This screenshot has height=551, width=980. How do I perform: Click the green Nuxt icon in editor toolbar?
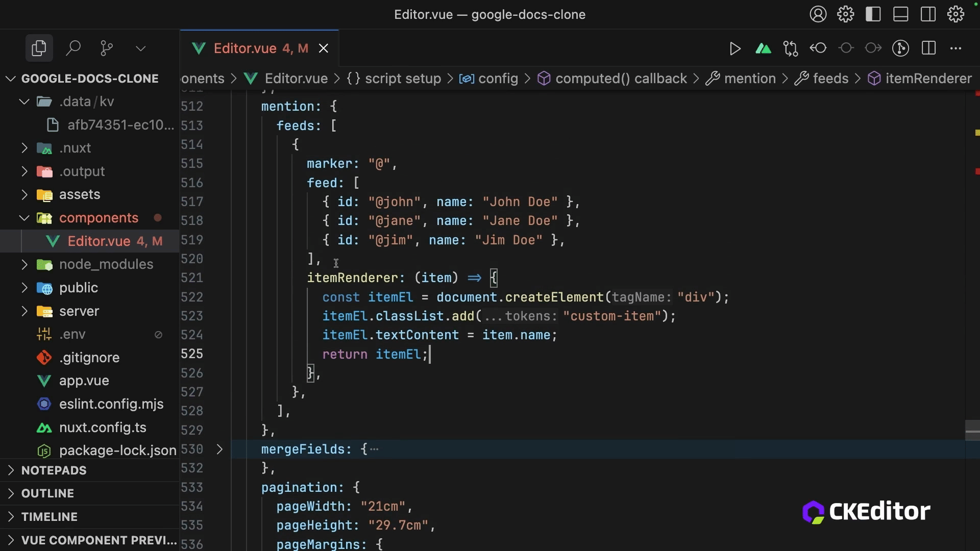click(763, 48)
